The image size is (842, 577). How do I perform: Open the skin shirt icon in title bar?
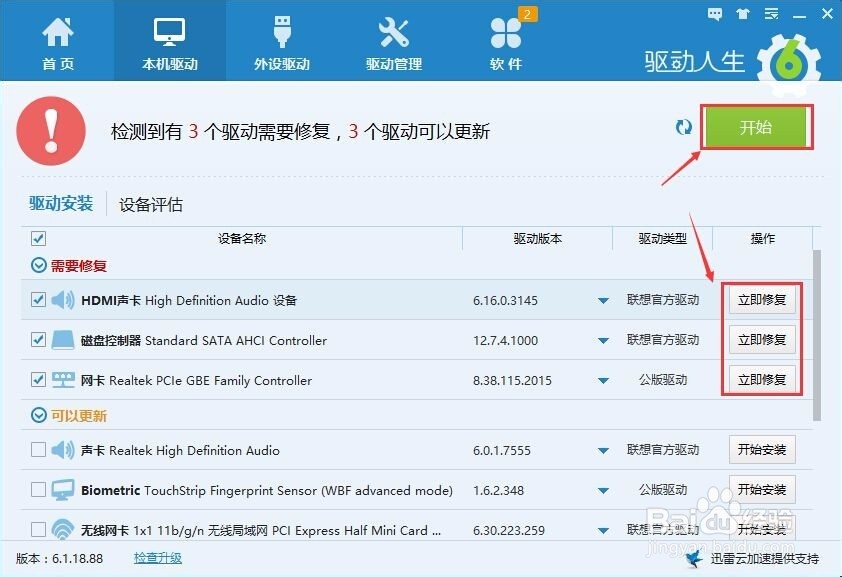(743, 14)
